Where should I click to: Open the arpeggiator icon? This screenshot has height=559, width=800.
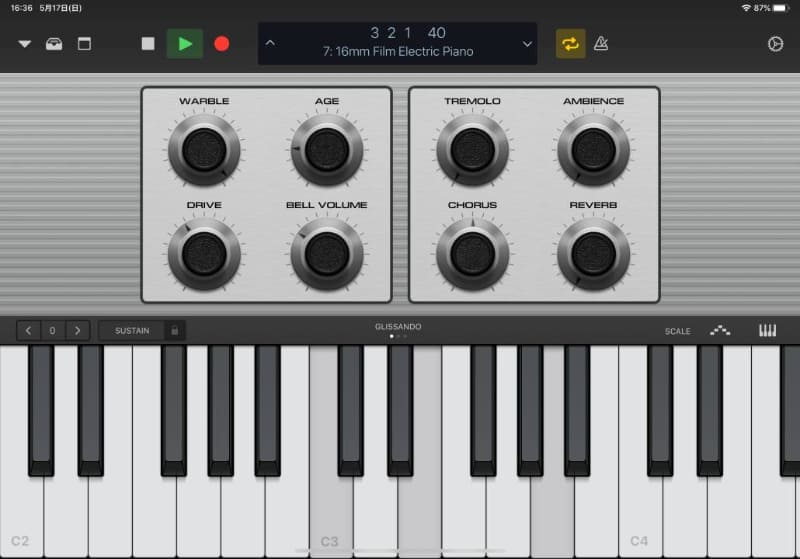720,331
